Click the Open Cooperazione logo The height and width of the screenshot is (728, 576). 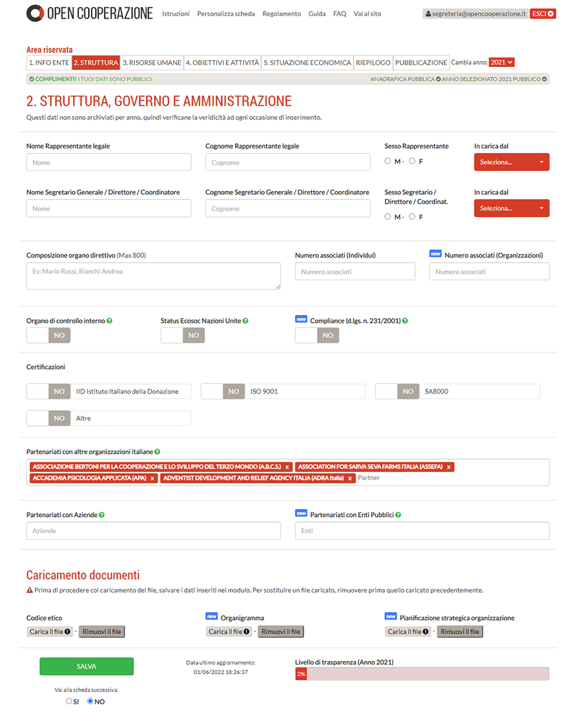pos(90,14)
